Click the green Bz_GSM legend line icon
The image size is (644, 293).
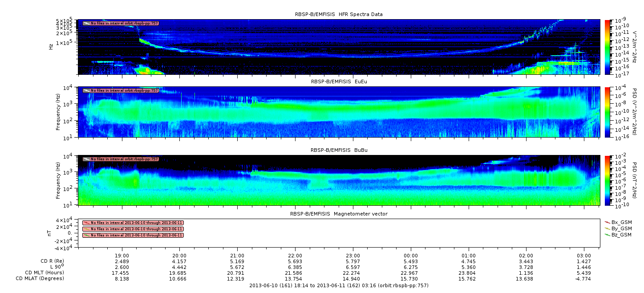[607, 234]
